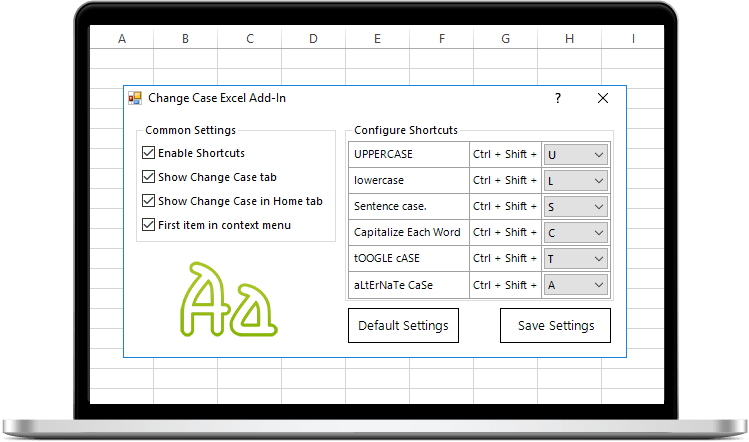This screenshot has width=749, height=442.
Task: Open the tOOGLE cASE shortcut key dropdown
Action: tap(576, 259)
